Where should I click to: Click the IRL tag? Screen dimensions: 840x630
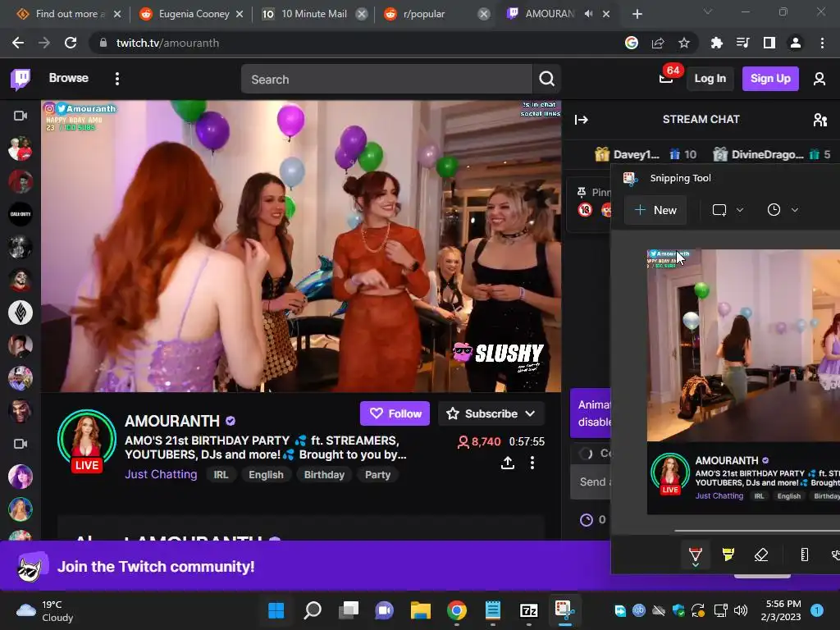click(x=221, y=475)
